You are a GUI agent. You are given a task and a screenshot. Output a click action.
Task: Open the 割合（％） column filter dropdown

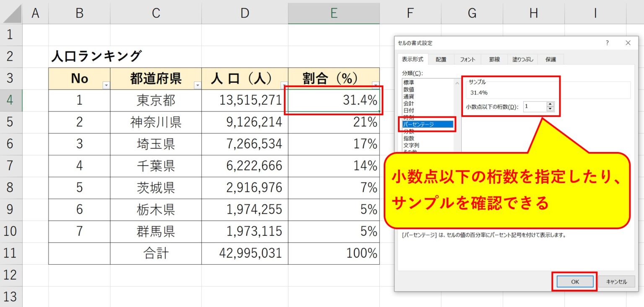click(x=374, y=84)
